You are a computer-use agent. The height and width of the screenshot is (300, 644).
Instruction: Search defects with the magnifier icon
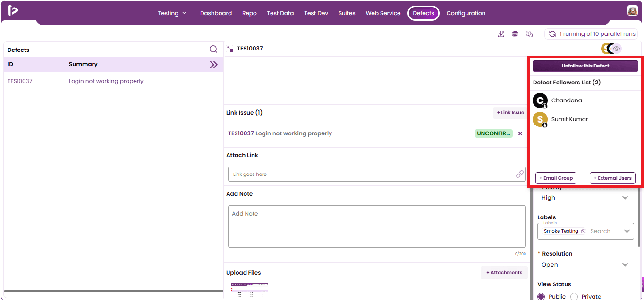click(x=213, y=49)
